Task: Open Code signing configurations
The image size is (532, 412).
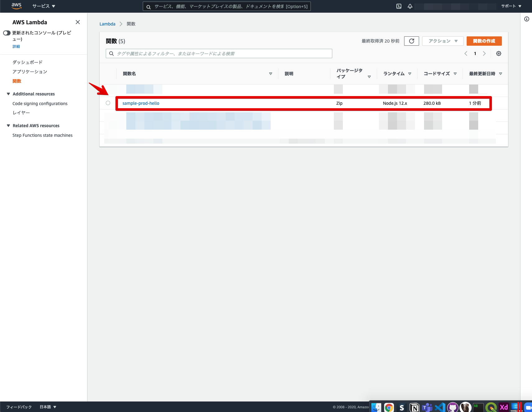Action: [x=40, y=104]
